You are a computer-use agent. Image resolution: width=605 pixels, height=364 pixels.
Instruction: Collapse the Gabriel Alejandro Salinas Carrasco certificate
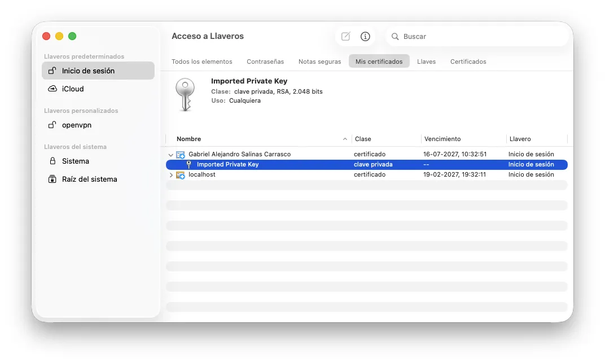170,155
